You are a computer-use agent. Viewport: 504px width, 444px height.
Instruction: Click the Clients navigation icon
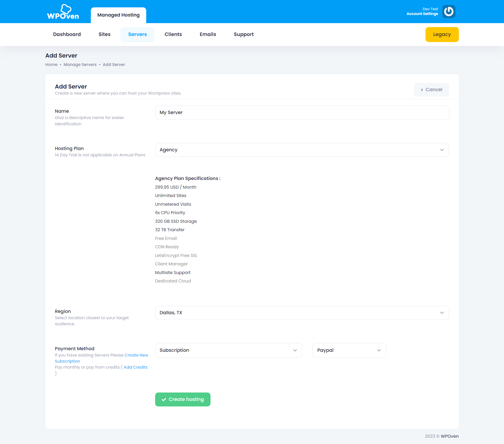point(173,34)
